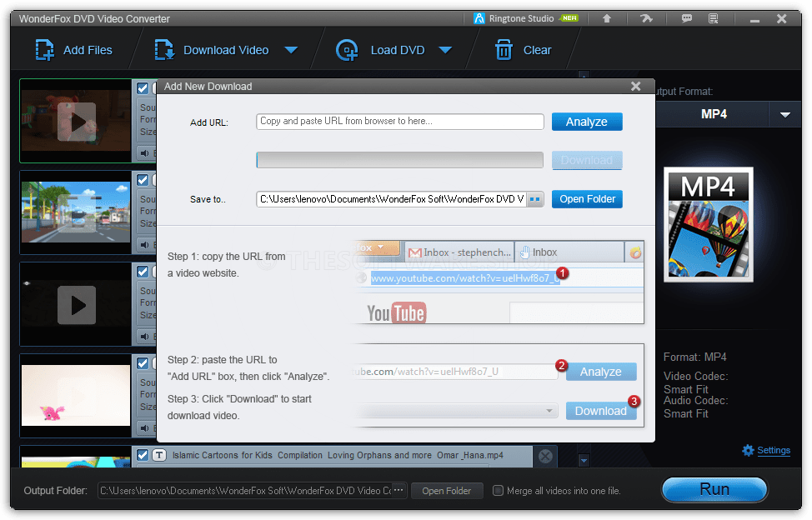This screenshot has height=520, width=812.
Task: Uncheck the fourth video's checkbox
Action: tap(143, 363)
